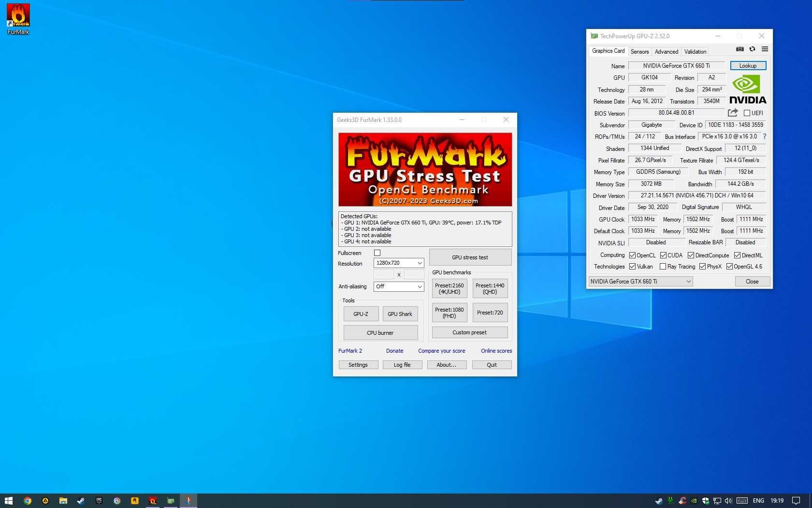
Task: Open the FurMark Log file
Action: click(402, 365)
